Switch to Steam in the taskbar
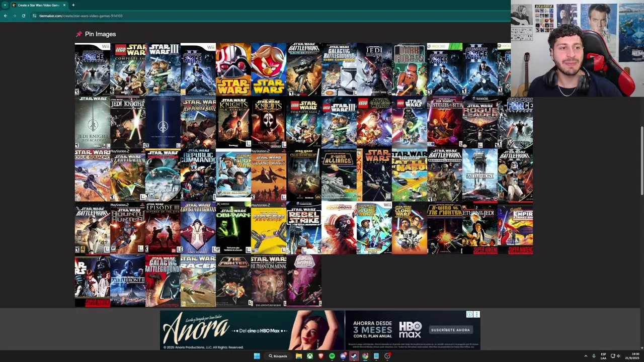 point(354,356)
